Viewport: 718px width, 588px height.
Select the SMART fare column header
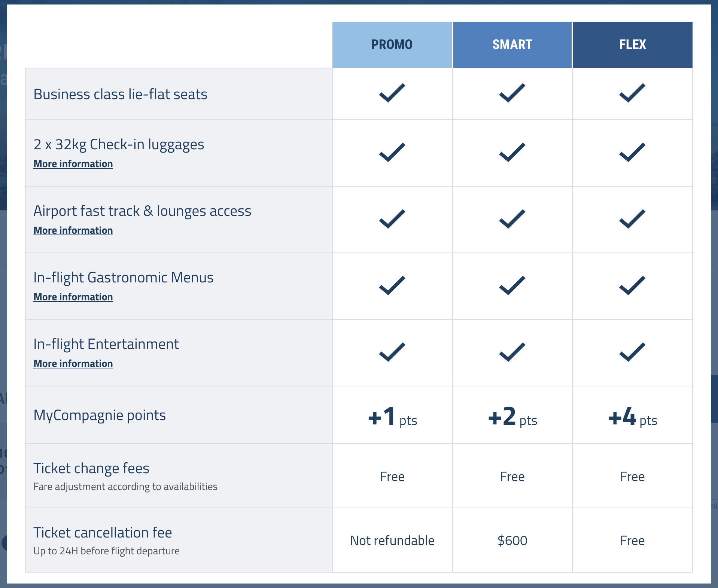tap(512, 45)
